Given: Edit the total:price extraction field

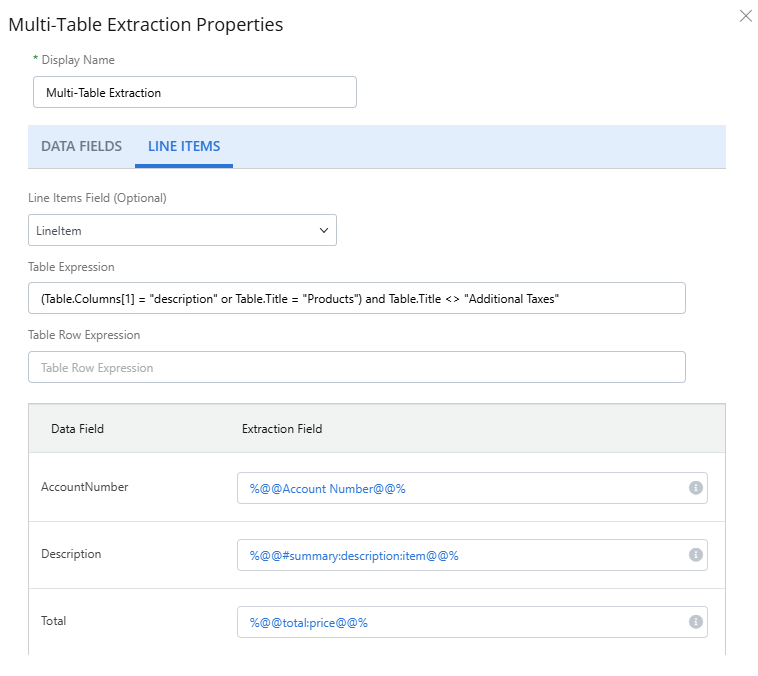Looking at the screenshot, I should tap(460, 622).
